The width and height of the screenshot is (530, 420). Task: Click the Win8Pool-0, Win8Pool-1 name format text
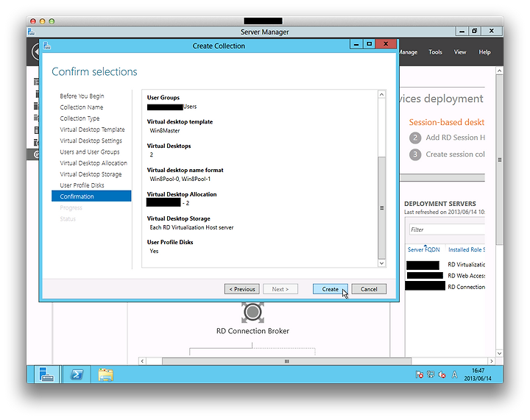tap(180, 179)
